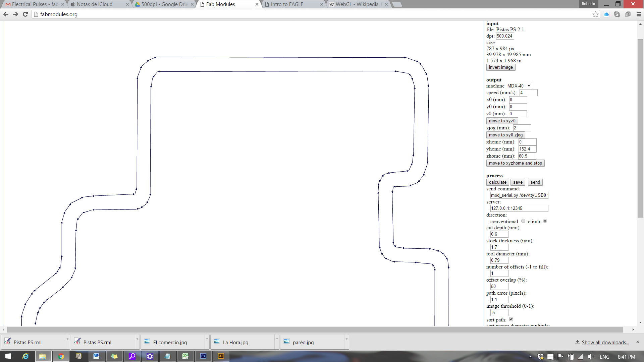Open the machine dropdown showing MDX-40
The height and width of the screenshot is (362, 644).
point(519,86)
